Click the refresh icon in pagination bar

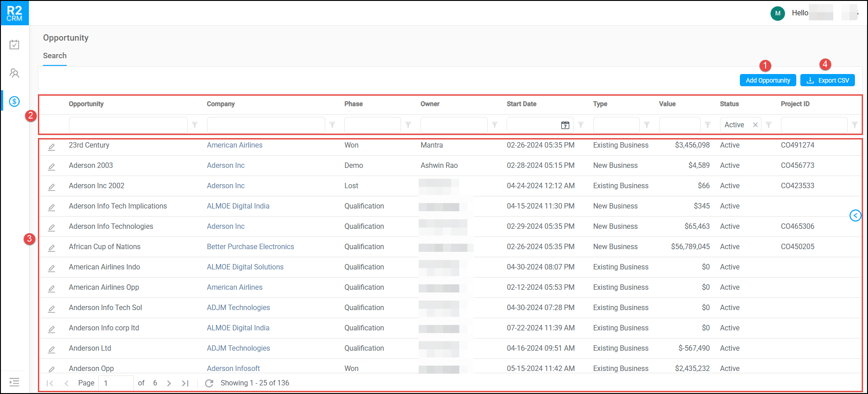click(209, 383)
